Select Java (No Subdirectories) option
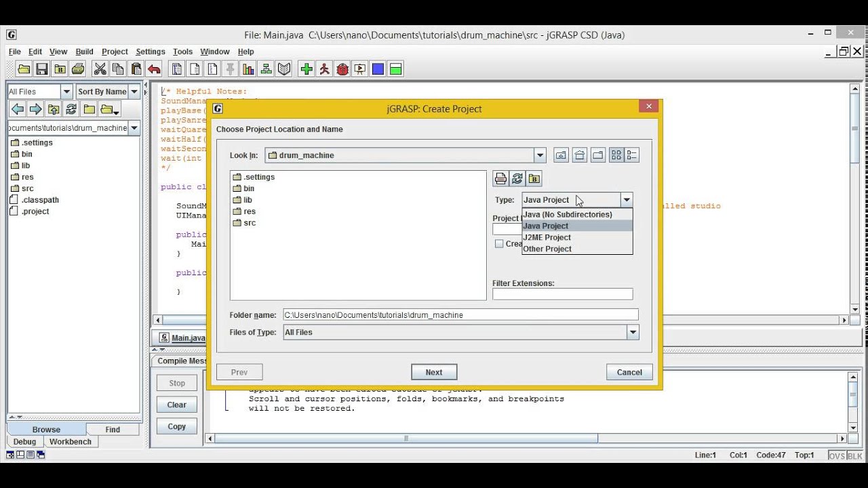Image resolution: width=868 pixels, height=488 pixels. [x=577, y=214]
